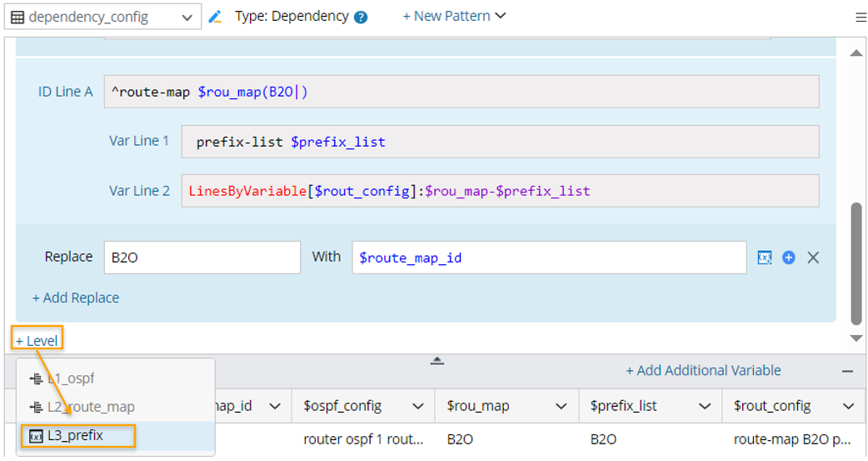Click the blue plus icon in Replace row

point(789,258)
